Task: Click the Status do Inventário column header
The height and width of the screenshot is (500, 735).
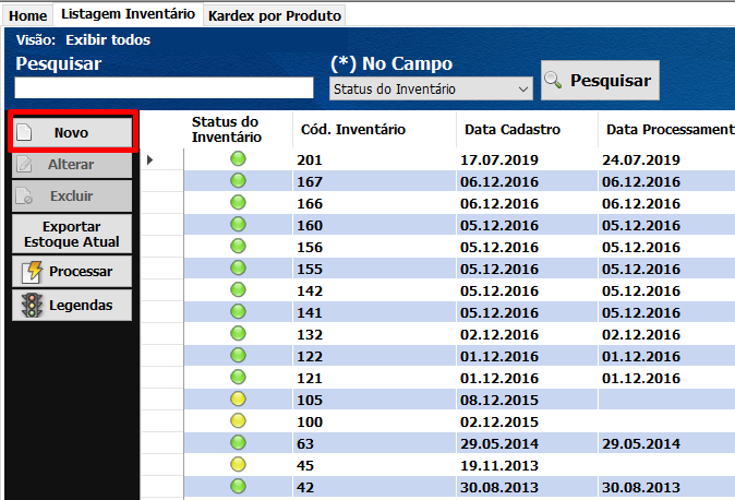Action: point(226,129)
